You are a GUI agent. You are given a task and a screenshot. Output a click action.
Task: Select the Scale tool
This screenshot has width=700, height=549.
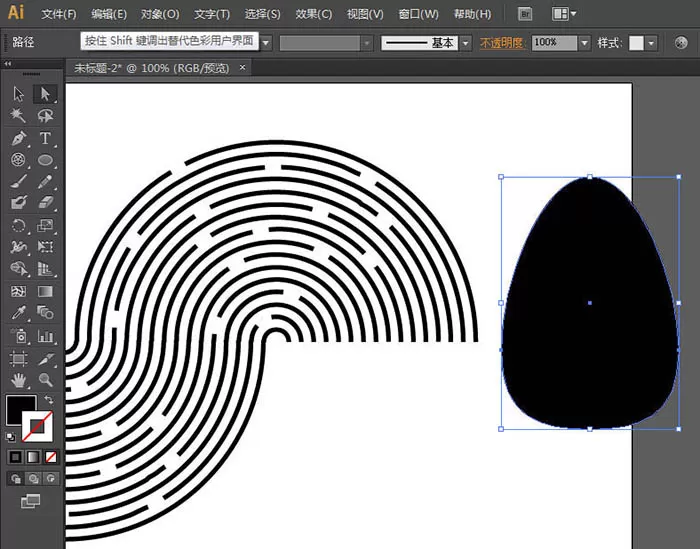[x=45, y=225]
